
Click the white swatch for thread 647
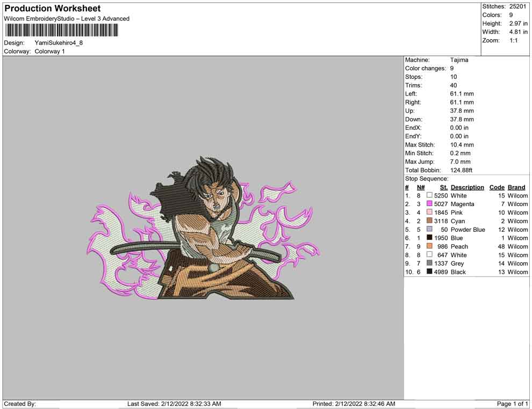point(429,254)
